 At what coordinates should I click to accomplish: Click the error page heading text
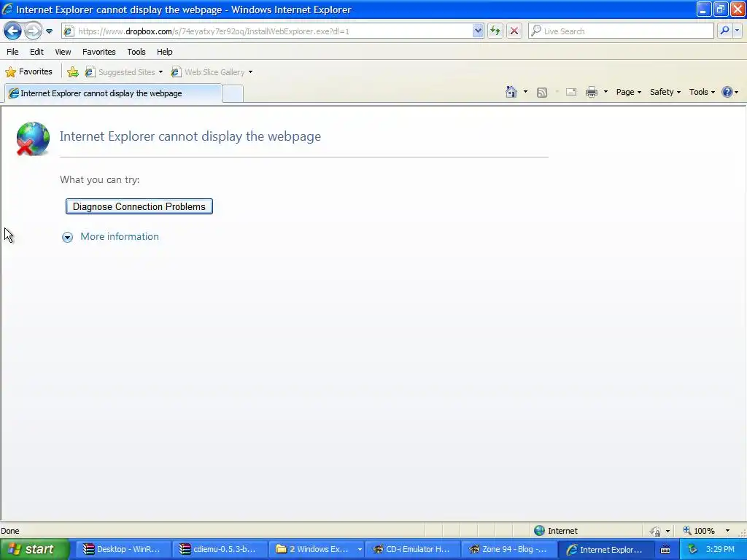point(190,136)
